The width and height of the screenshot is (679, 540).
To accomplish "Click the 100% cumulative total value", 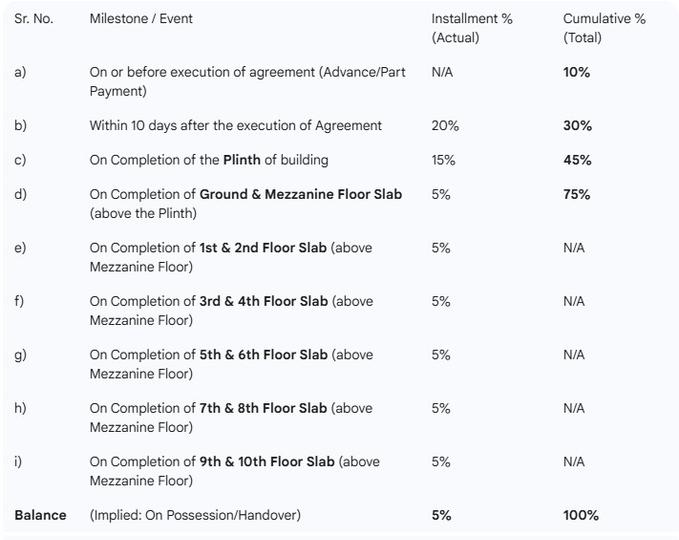I will pos(580,515).
